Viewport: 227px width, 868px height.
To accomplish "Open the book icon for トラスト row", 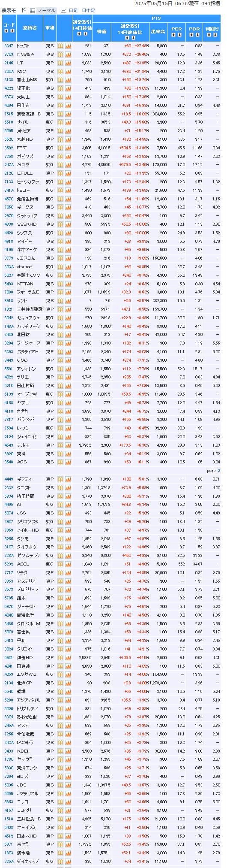I will coord(60,46).
